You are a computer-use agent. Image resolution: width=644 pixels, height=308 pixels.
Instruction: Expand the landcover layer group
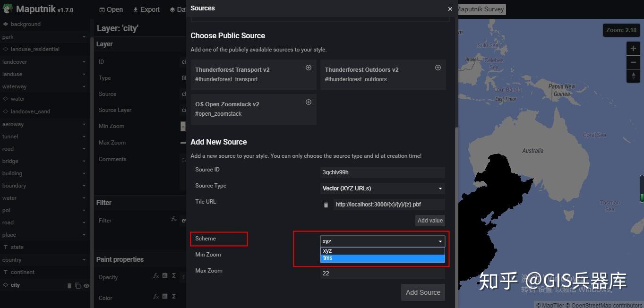[x=45, y=61]
